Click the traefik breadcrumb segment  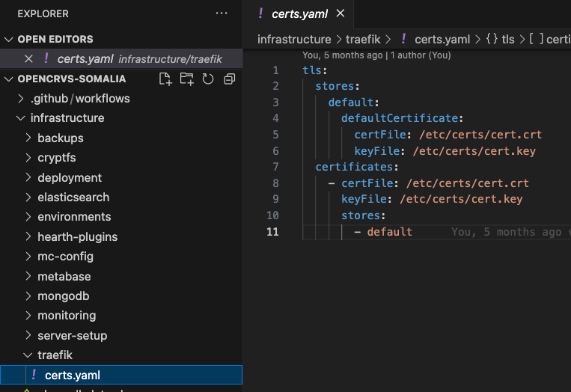click(364, 40)
